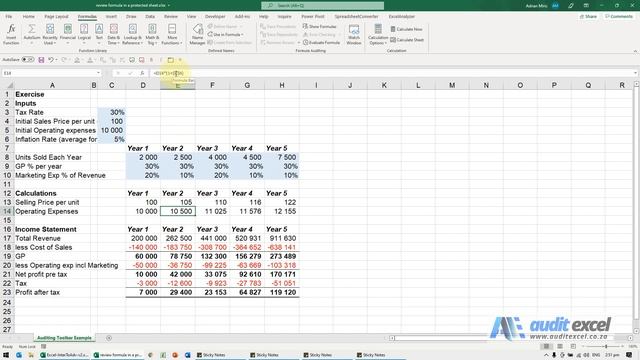Click Remove Arrows

tap(278, 42)
